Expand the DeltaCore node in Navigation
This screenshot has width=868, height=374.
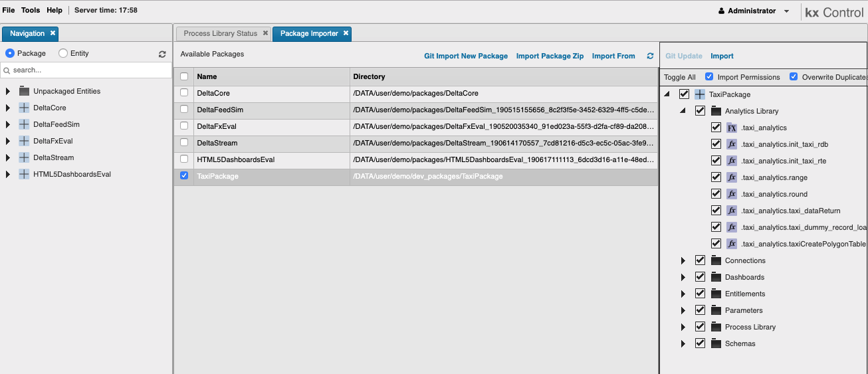click(x=8, y=108)
